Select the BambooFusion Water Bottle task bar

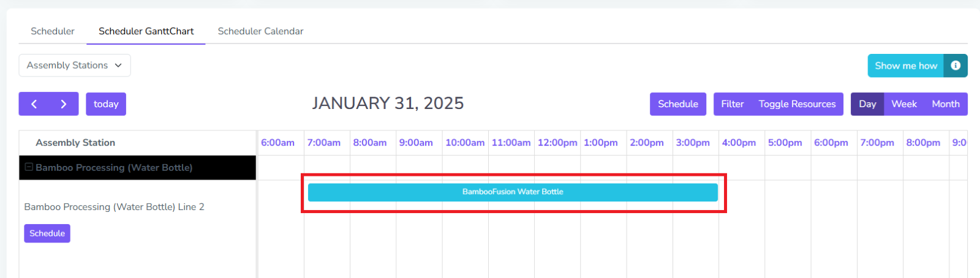[x=513, y=192]
